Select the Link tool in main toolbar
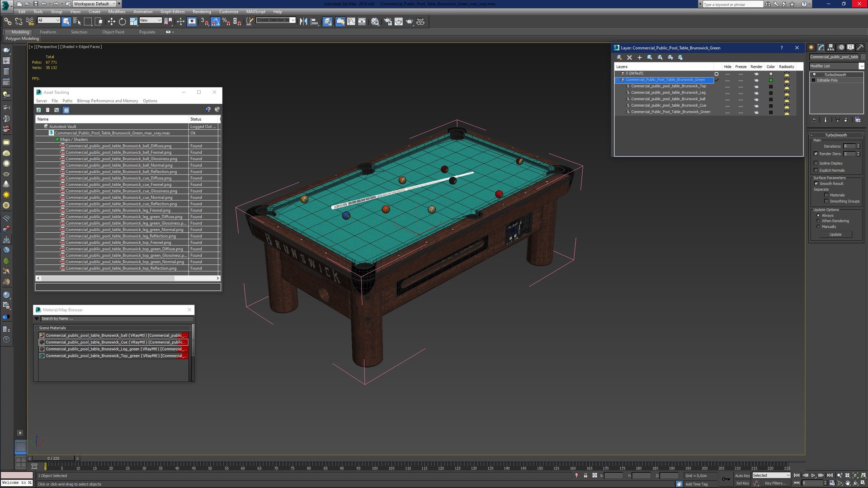868x488 pixels. pyautogui.click(x=8, y=21)
